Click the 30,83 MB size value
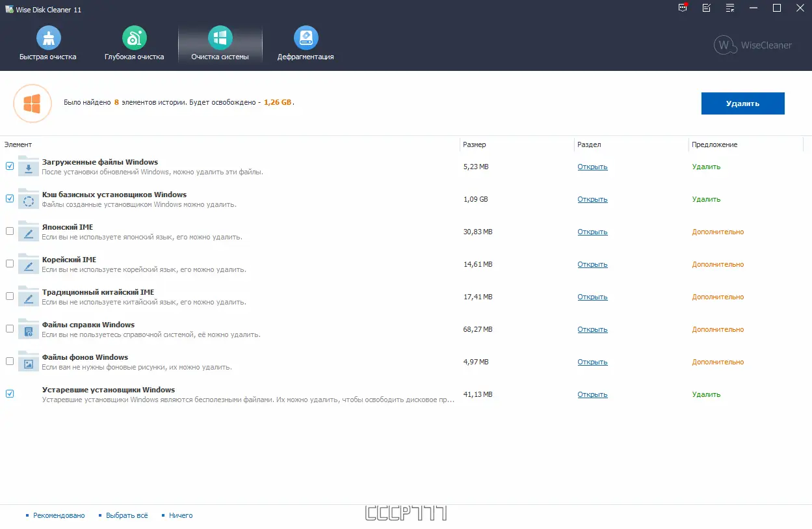Screen dimensions: 812x529 [478, 232]
